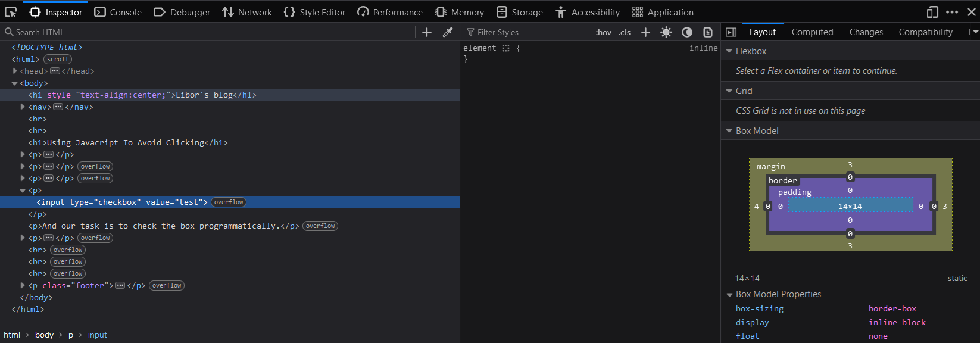The image size is (980, 343).
Task: Open the Network panel
Action: tap(247, 12)
